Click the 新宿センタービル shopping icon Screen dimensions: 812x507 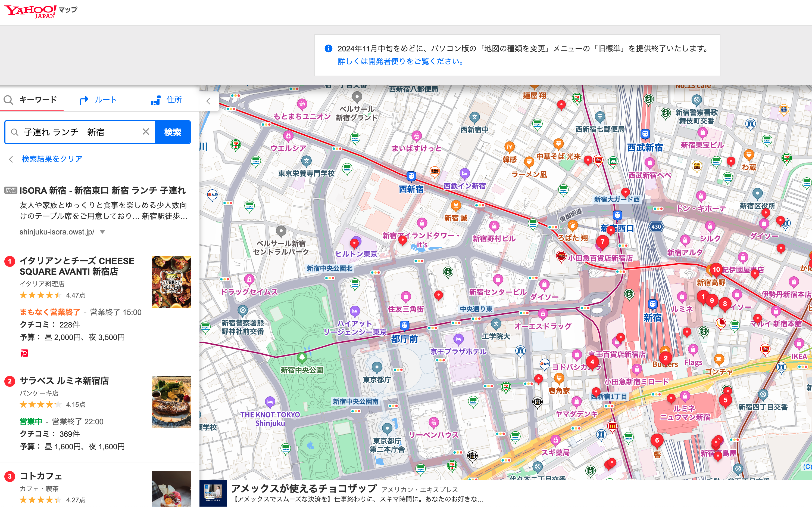pos(498,279)
